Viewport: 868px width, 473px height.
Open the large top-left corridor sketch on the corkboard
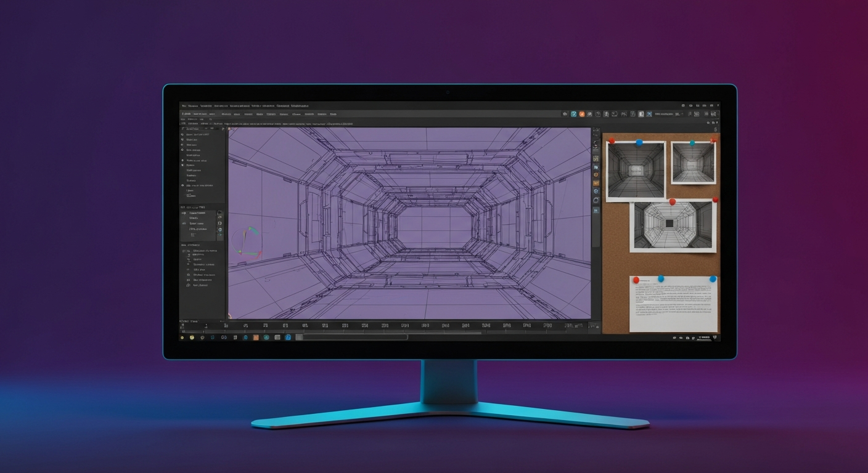pyautogui.click(x=636, y=171)
